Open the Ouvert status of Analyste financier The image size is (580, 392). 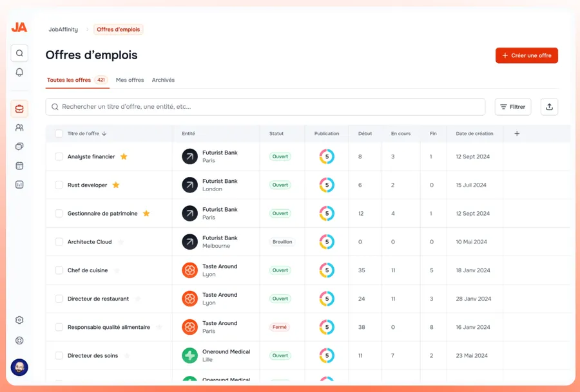coord(280,156)
